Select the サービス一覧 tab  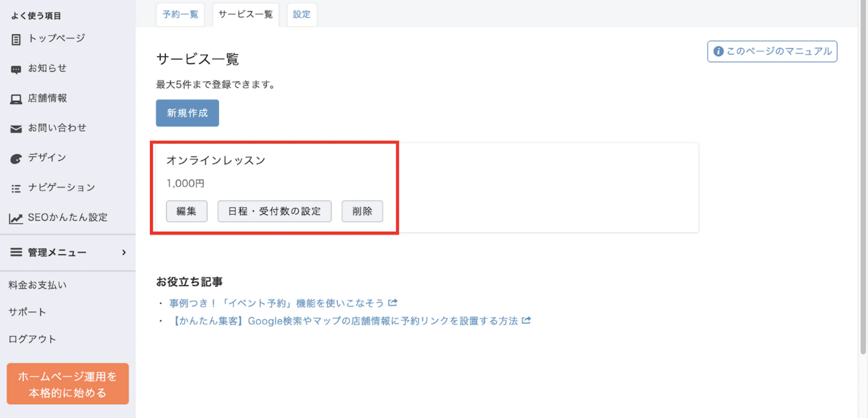(x=245, y=14)
